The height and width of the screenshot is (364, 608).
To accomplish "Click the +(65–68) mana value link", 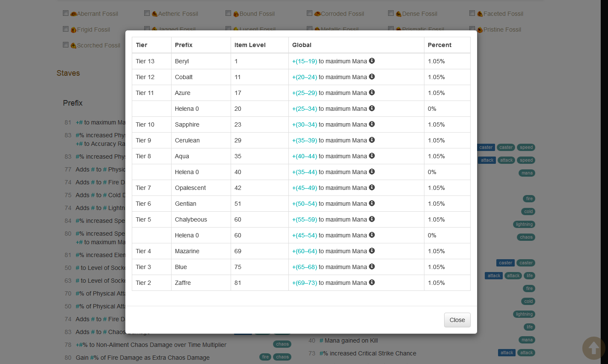I will point(305,267).
